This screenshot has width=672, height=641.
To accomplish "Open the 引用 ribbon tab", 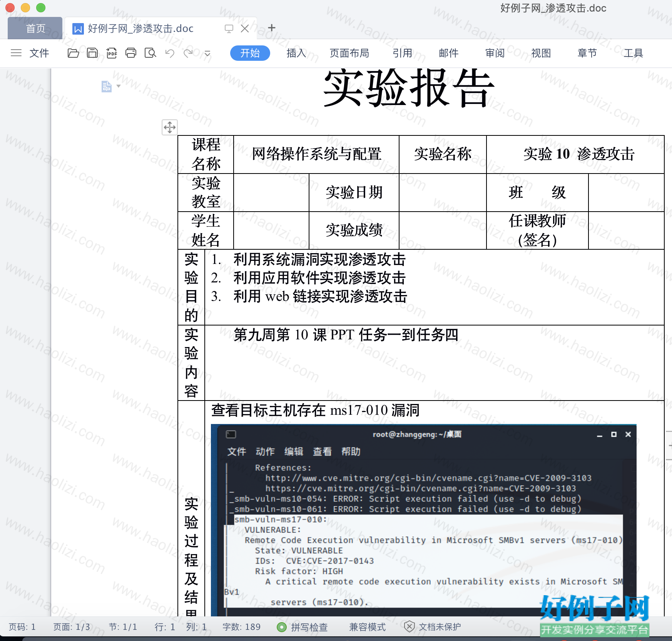I will tap(403, 53).
